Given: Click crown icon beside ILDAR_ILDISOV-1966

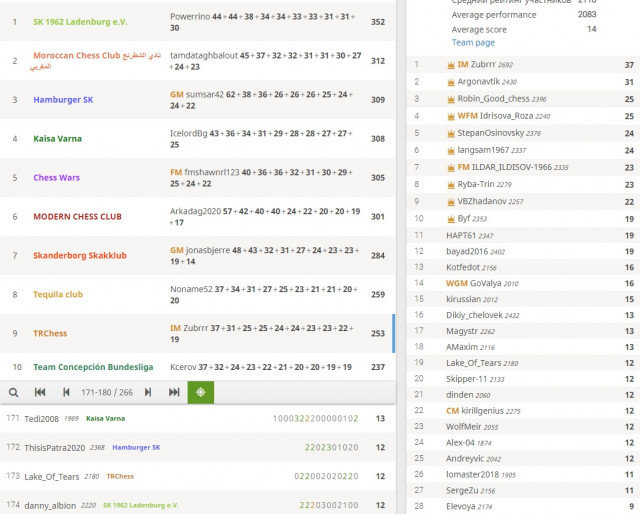Looking at the screenshot, I should tap(451, 168).
